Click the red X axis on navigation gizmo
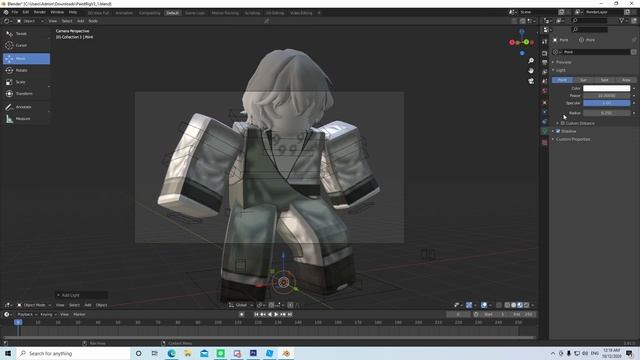 [512, 42]
